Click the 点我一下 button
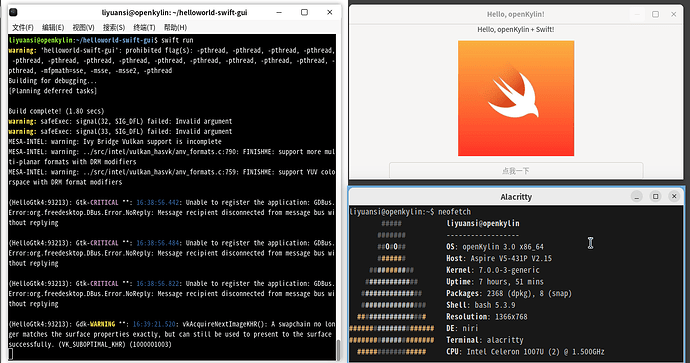The height and width of the screenshot is (363, 690). pyautogui.click(x=516, y=170)
